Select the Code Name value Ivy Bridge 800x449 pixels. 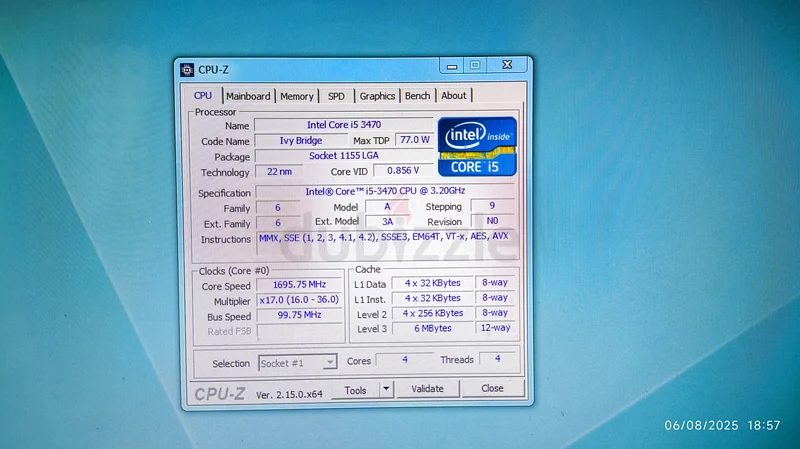coord(301,140)
